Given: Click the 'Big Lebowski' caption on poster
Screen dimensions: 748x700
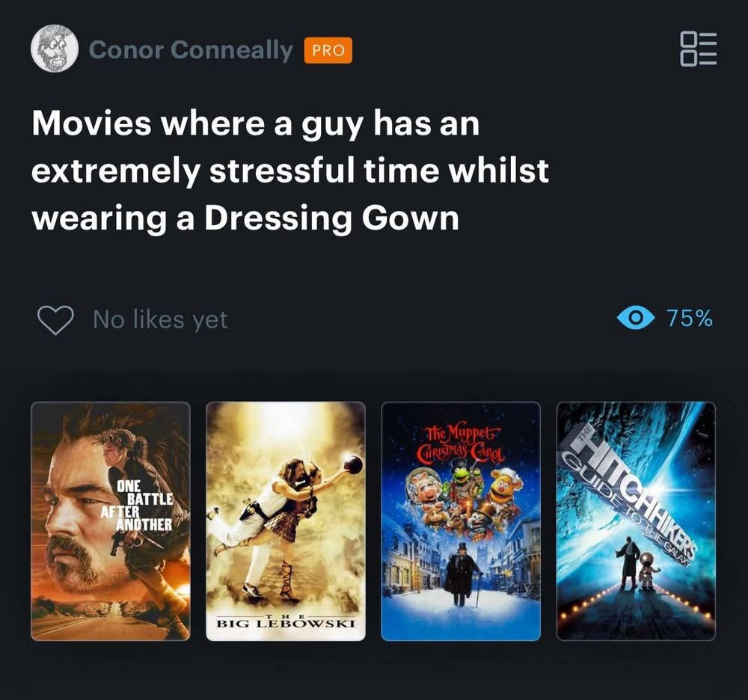Looking at the screenshot, I should (286, 621).
